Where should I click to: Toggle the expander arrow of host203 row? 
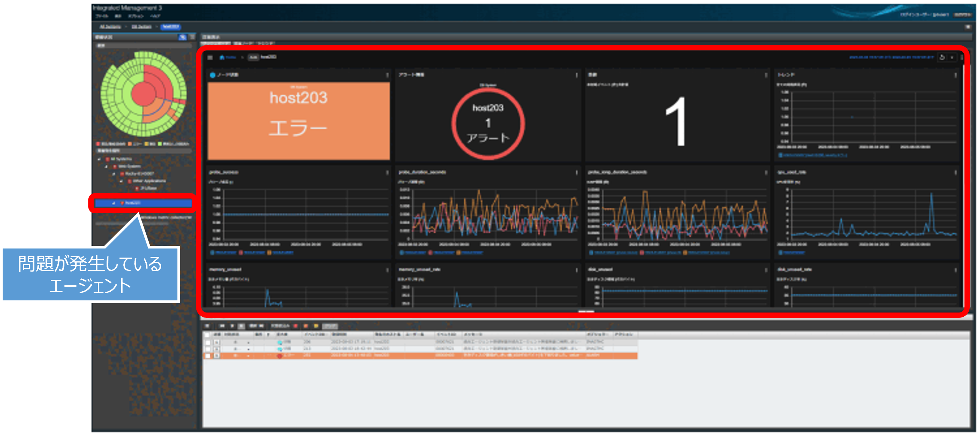113,203
